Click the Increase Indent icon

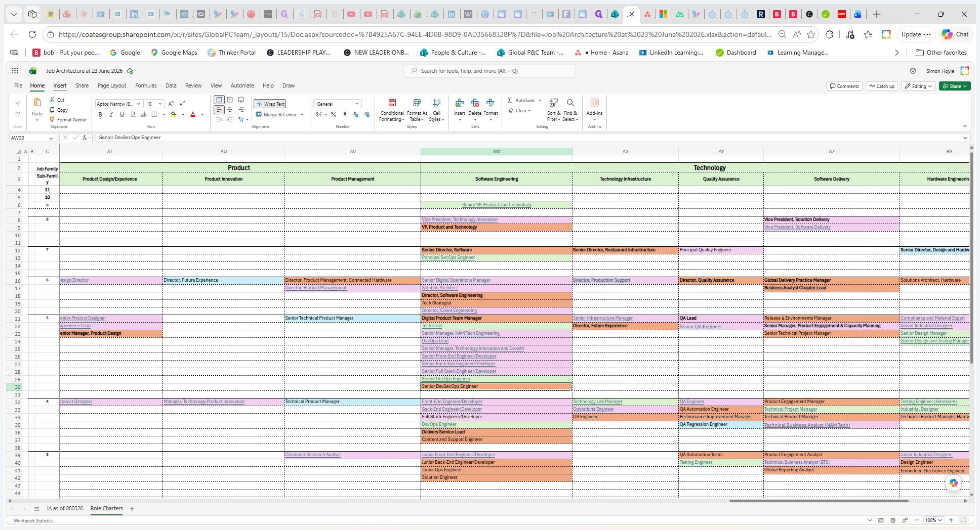click(230, 119)
